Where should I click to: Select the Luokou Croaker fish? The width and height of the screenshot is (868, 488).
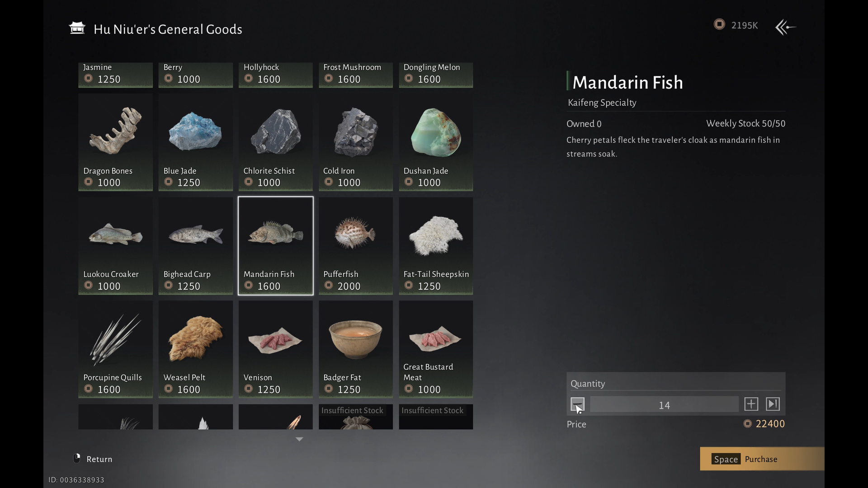[x=115, y=245]
